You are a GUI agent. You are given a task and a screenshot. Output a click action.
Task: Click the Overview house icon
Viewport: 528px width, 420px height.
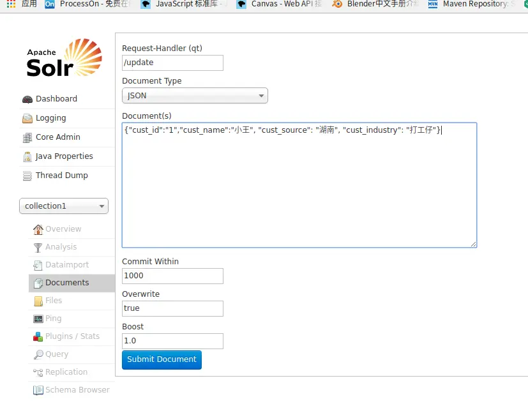(x=38, y=230)
